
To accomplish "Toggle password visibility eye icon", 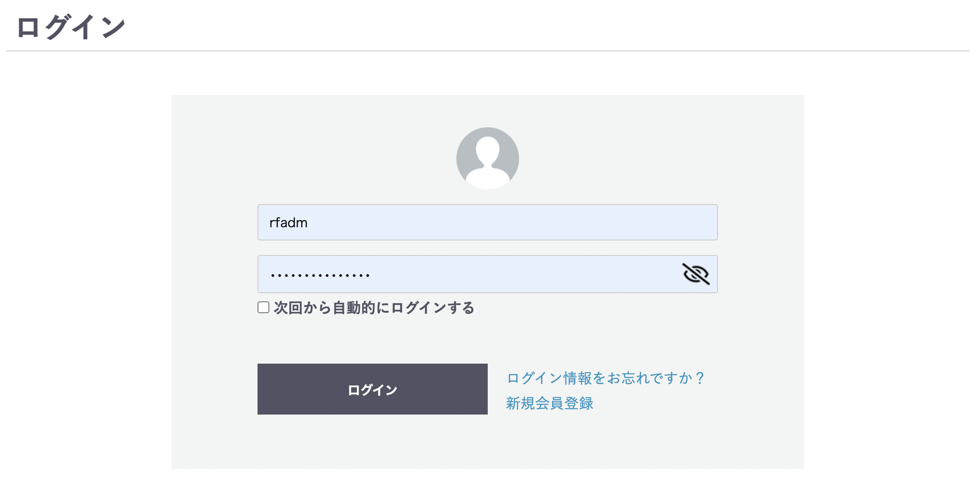I will 696,274.
